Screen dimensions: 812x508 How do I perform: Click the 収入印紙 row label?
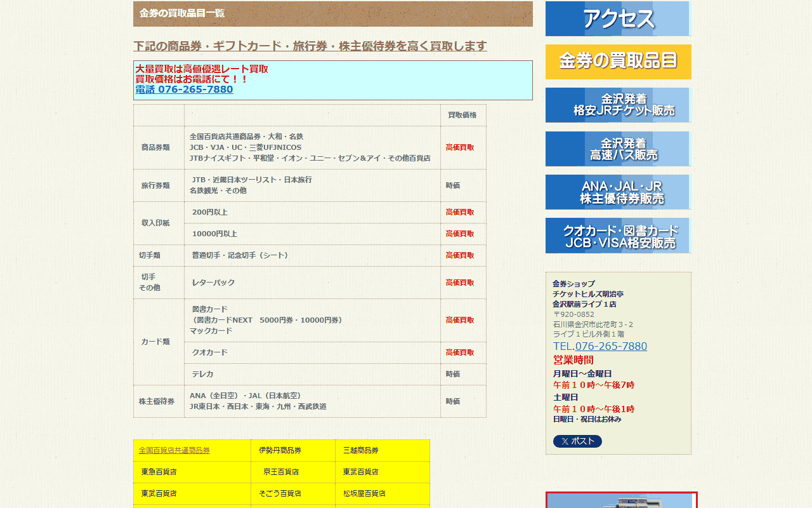click(x=155, y=223)
